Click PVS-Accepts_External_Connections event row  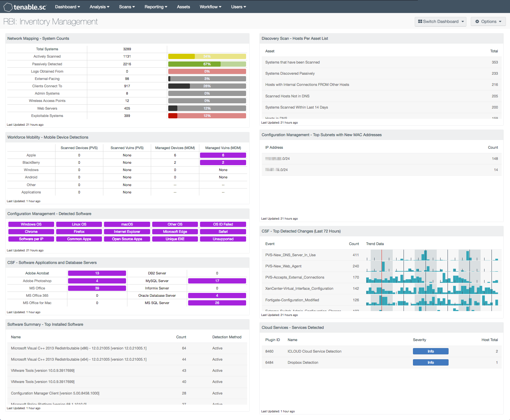382,277
